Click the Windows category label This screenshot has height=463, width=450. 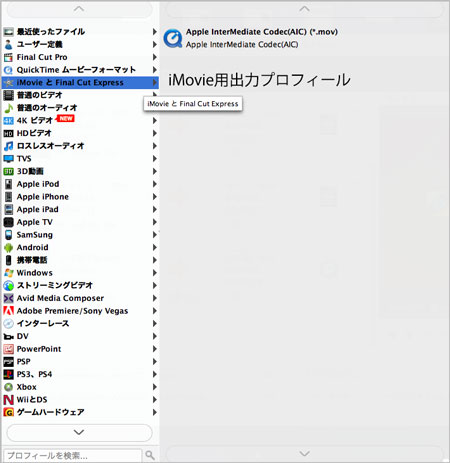click(x=35, y=273)
